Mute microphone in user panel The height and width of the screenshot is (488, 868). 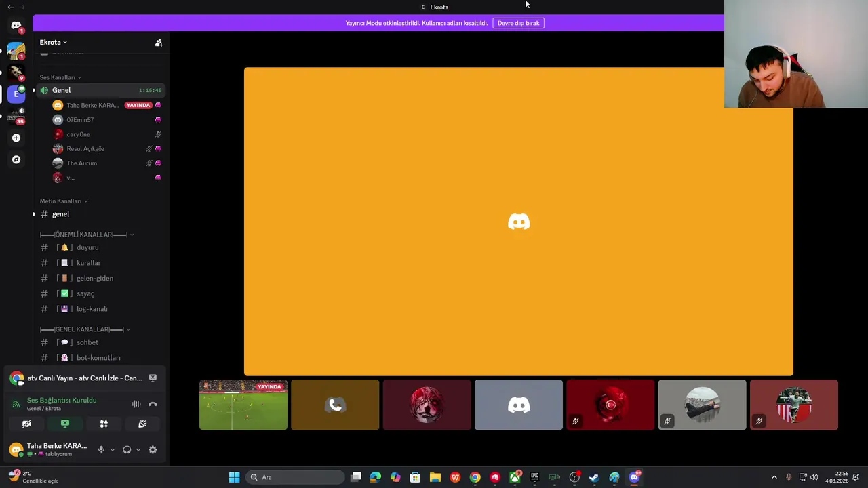(101, 449)
